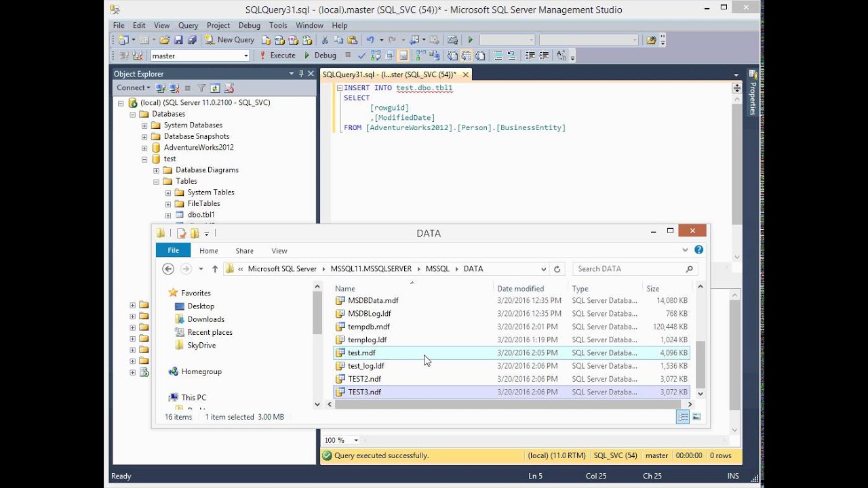Click the DATA file list vertical scrollbar
868x488 pixels.
pos(701,341)
